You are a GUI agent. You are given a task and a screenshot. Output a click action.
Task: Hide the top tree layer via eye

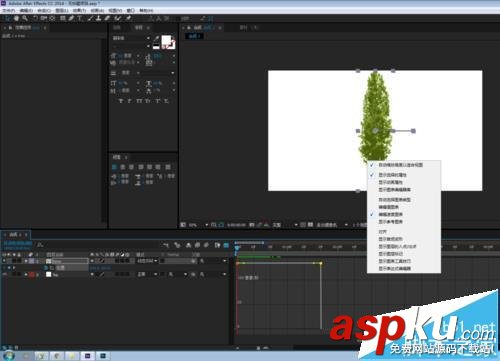[4, 261]
